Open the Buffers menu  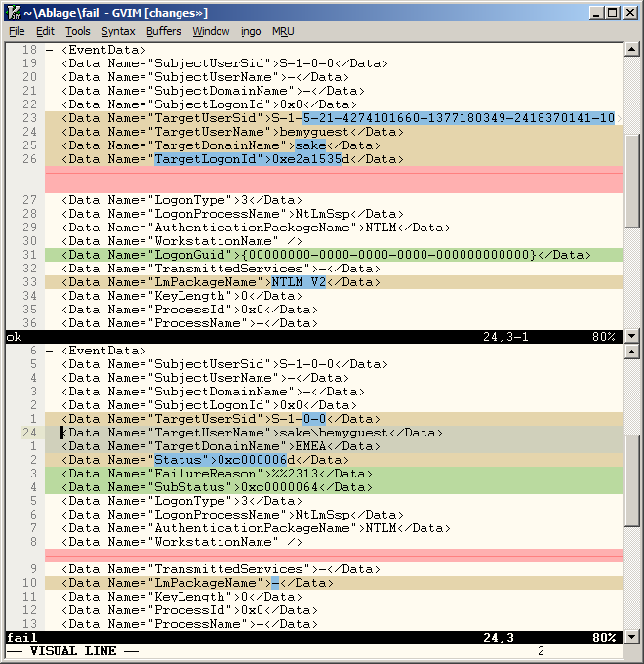click(x=163, y=31)
